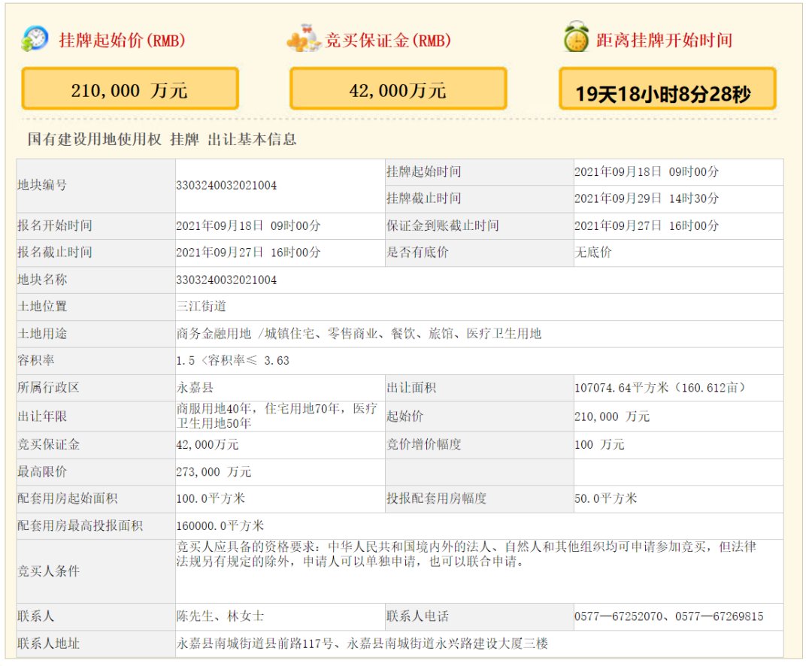Select the 最高限价 label

tap(42, 472)
